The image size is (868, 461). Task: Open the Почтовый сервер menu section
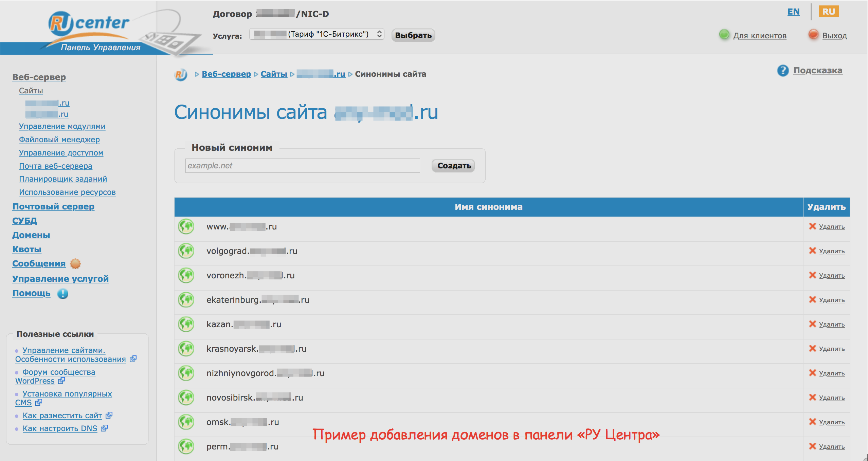53,206
